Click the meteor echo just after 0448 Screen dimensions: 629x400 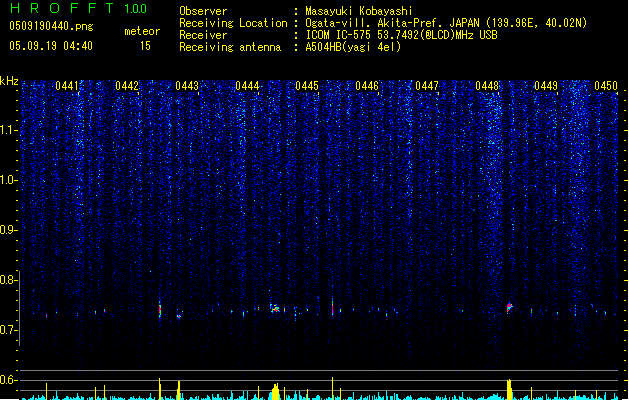click(509, 307)
